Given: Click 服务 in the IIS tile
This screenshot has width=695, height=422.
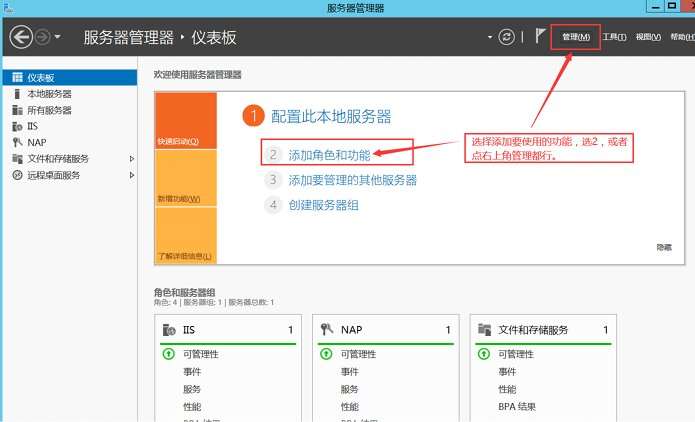Looking at the screenshot, I should point(192,389).
